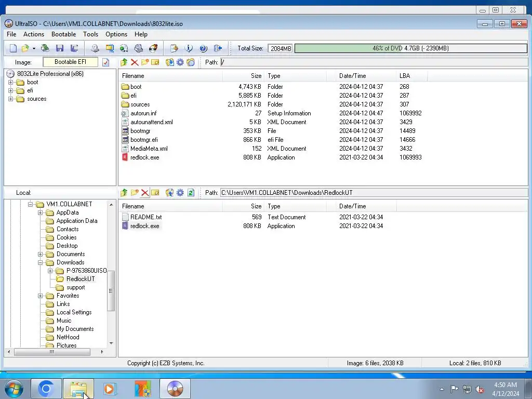Image resolution: width=532 pixels, height=399 pixels.
Task: Click the Add to image icon in local toolbar
Action: [170, 193]
